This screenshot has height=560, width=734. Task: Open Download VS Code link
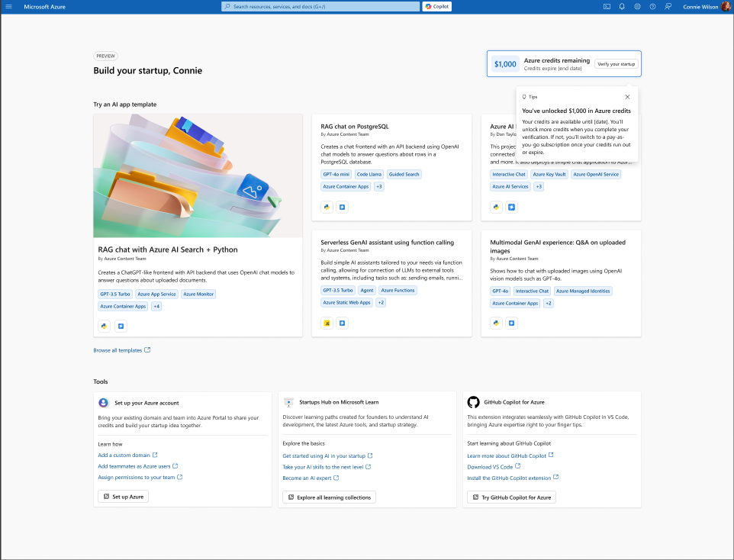click(x=494, y=467)
